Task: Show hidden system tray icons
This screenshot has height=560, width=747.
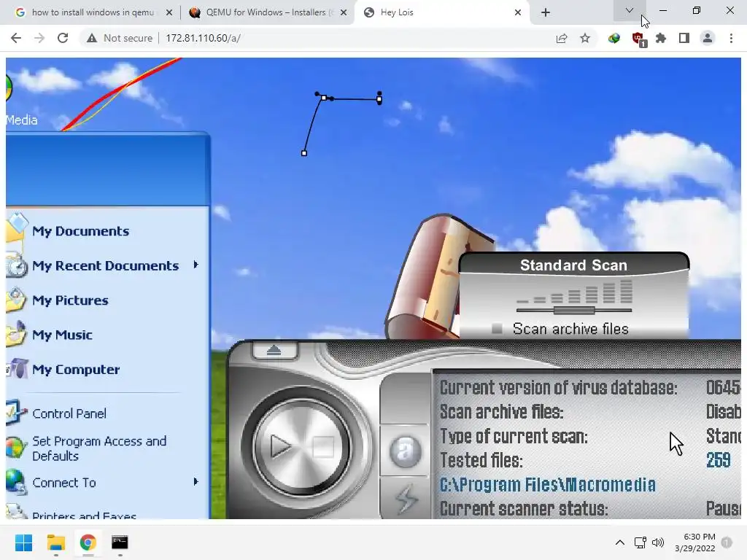Action: 620,542
